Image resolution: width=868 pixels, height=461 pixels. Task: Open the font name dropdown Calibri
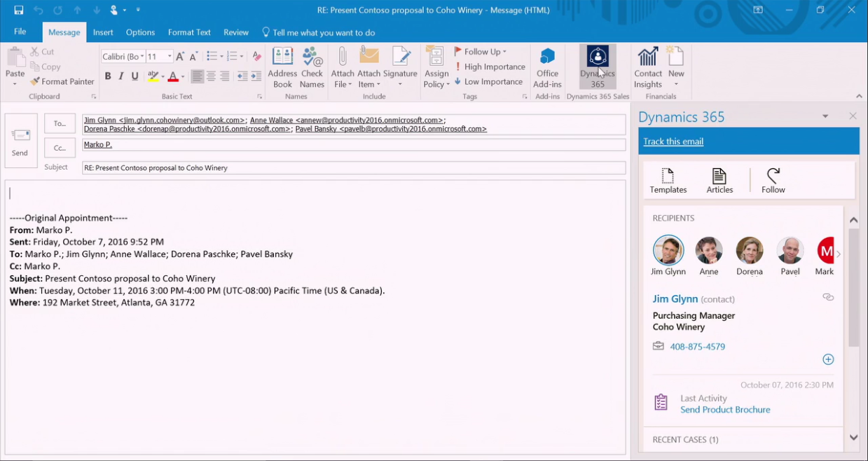point(142,56)
